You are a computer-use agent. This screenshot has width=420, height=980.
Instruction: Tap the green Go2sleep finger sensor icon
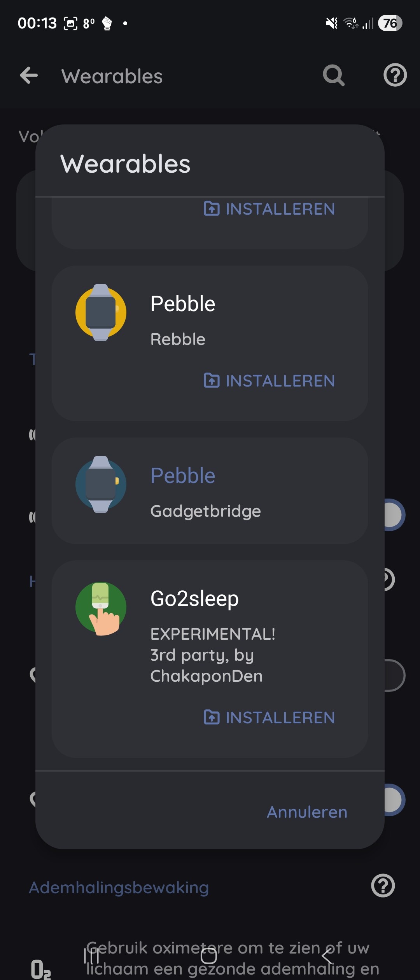click(x=101, y=608)
